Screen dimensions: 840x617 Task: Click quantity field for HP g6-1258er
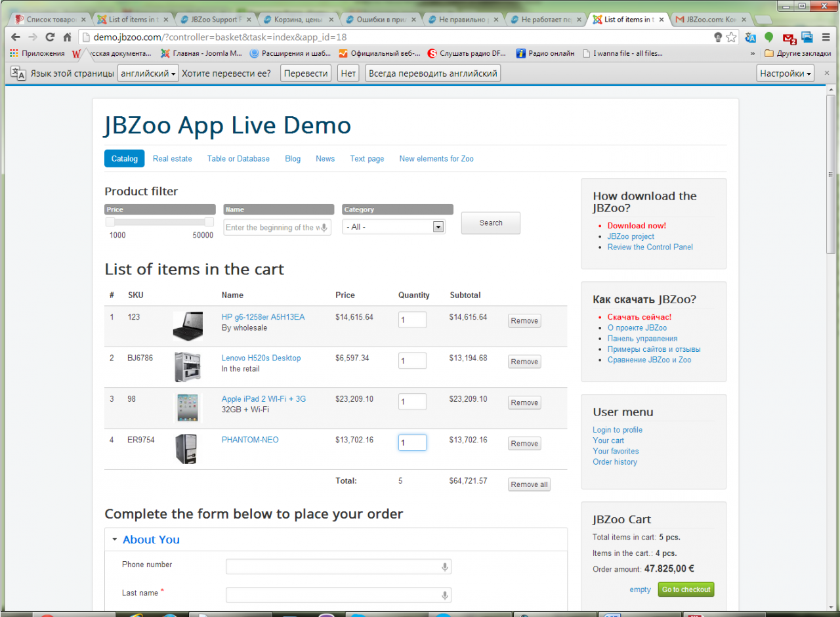[412, 320]
